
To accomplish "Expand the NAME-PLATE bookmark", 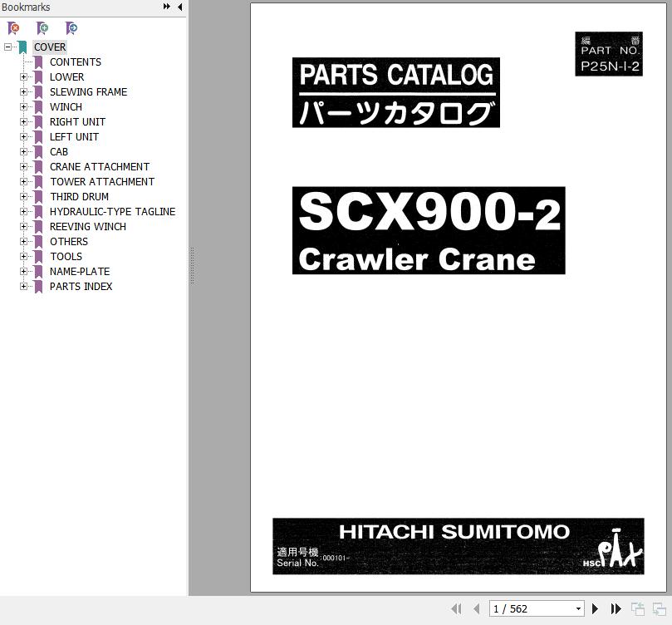I will pyautogui.click(x=23, y=271).
